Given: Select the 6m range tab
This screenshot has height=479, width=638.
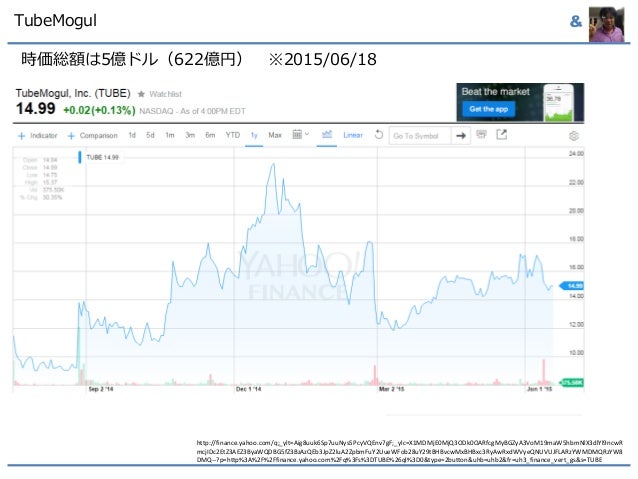Looking at the screenshot, I should point(210,135).
